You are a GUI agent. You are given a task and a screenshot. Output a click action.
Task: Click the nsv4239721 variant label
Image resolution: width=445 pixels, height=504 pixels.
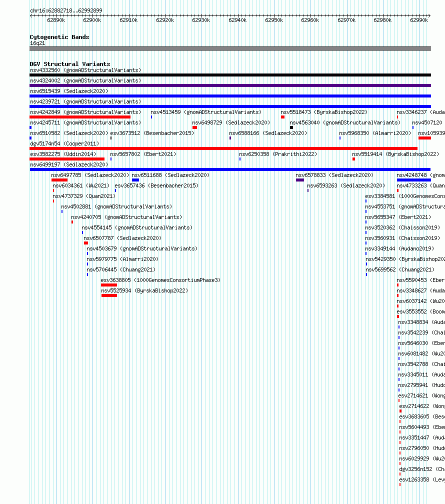[85, 101]
